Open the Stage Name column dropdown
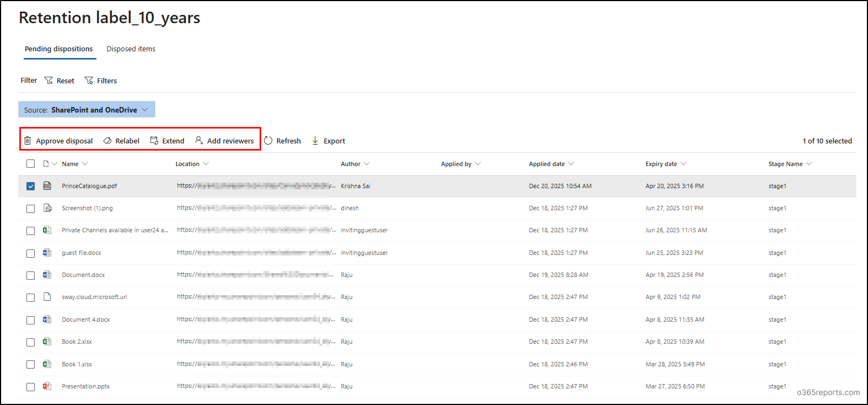The image size is (868, 405). click(x=809, y=164)
